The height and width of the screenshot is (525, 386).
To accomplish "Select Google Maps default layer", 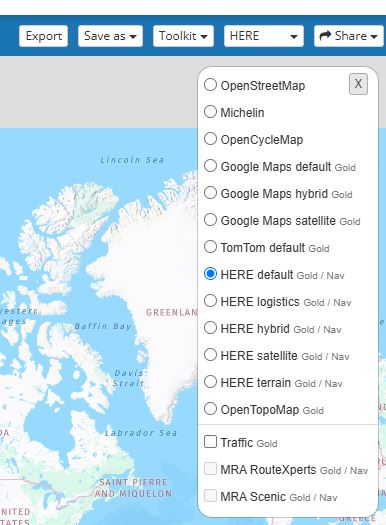I will click(210, 166).
